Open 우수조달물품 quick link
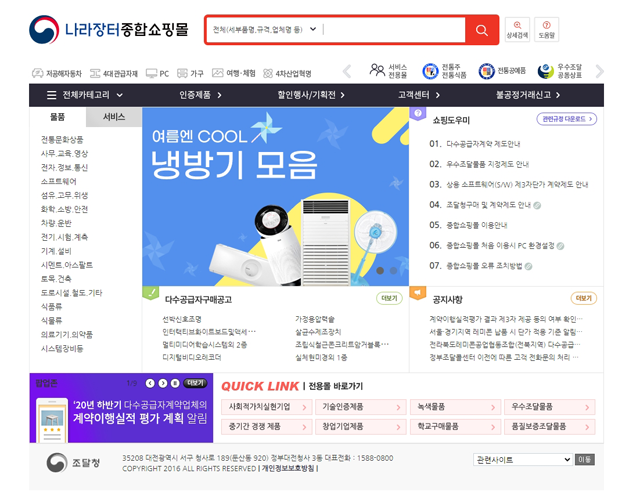The width and height of the screenshot is (640, 499). [x=550, y=407]
